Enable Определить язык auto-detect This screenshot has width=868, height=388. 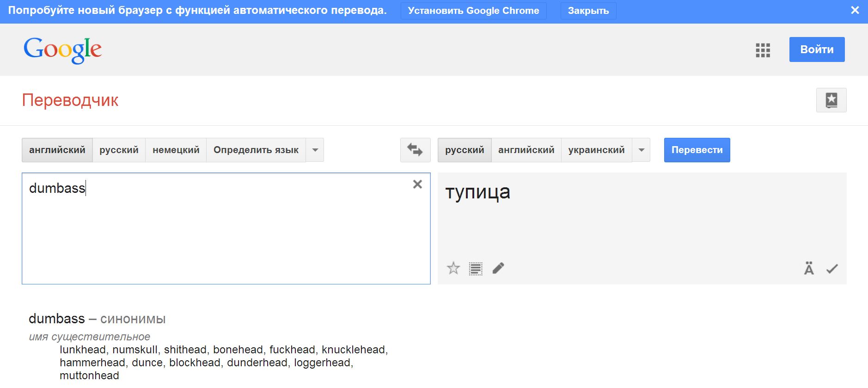point(256,150)
